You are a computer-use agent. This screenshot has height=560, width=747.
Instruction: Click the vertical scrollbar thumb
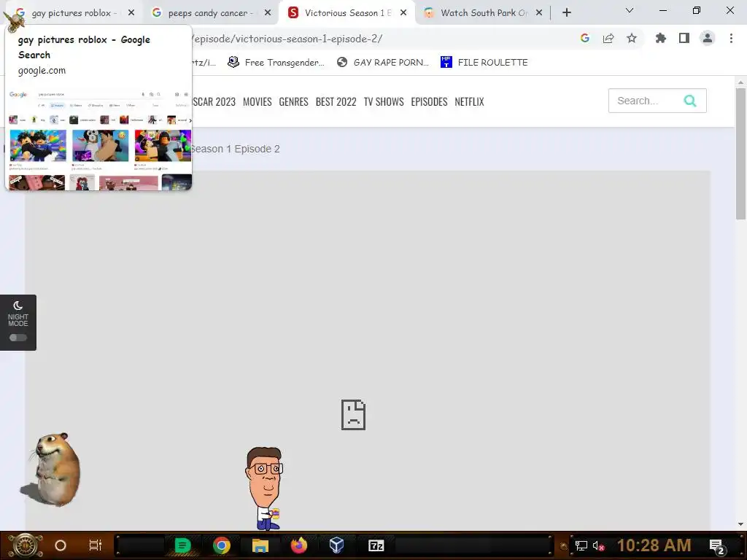[x=740, y=152]
